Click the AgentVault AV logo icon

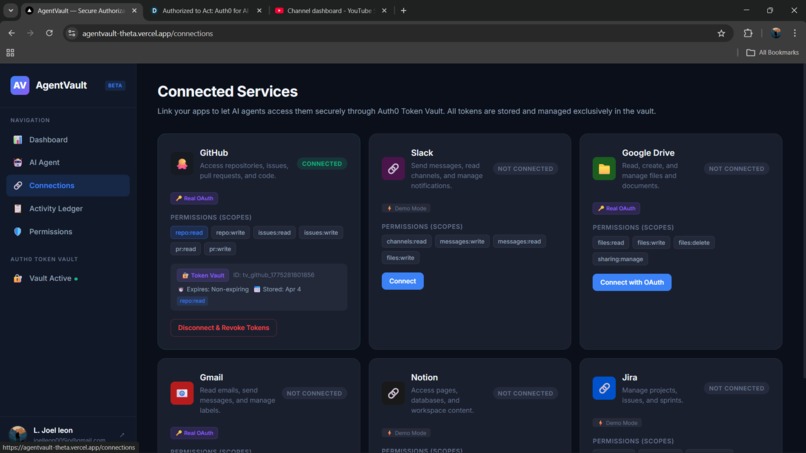pos(20,85)
